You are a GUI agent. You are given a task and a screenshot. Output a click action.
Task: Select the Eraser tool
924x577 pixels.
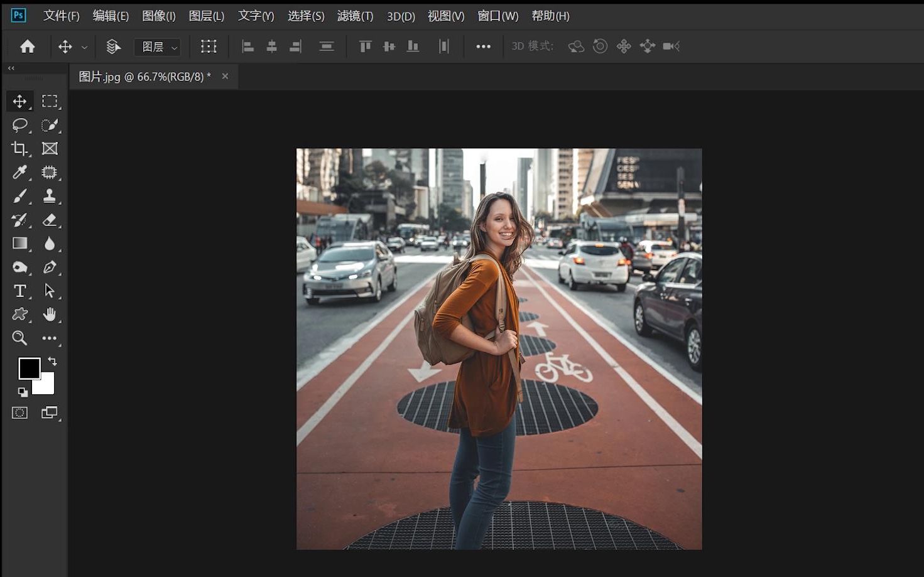point(49,220)
